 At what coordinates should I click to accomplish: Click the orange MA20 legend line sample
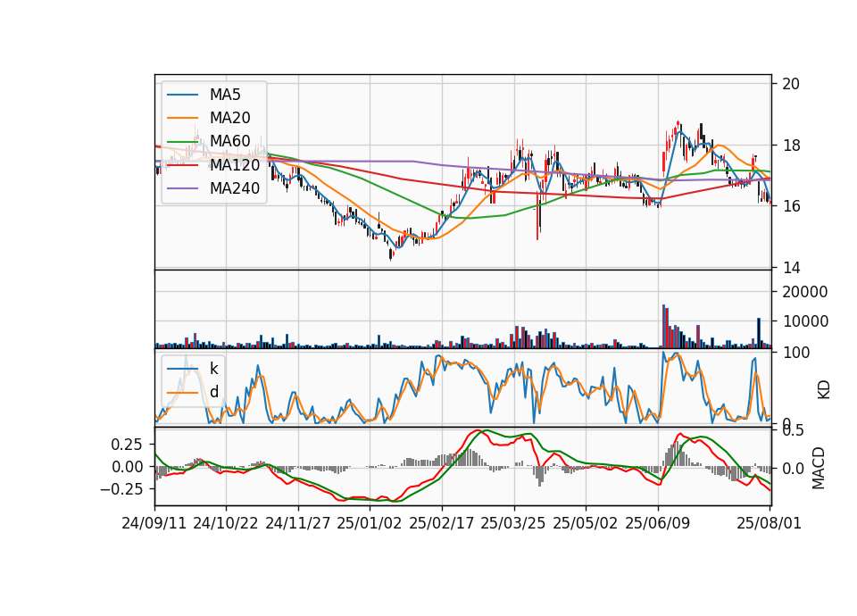point(182,118)
